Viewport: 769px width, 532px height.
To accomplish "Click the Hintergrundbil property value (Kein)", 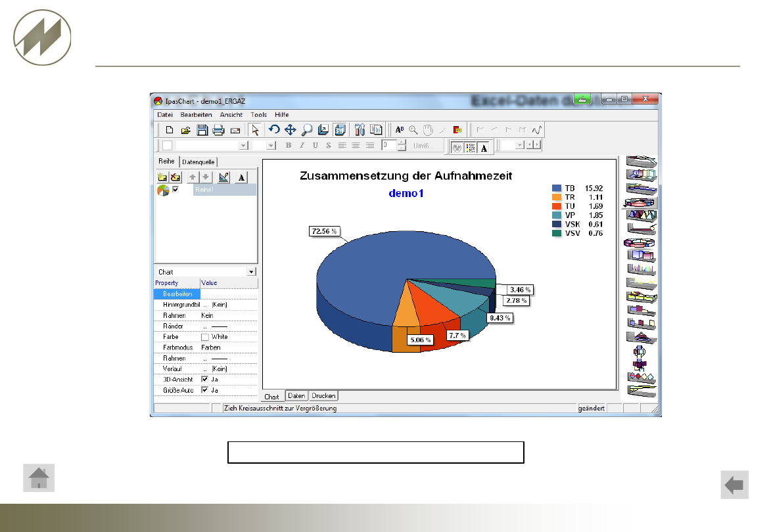I will click(220, 305).
